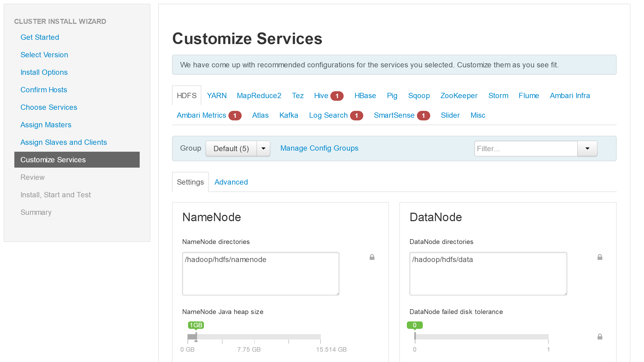Image resolution: width=644 pixels, height=362 pixels.
Task: Go to the Slider service tab
Action: [450, 115]
